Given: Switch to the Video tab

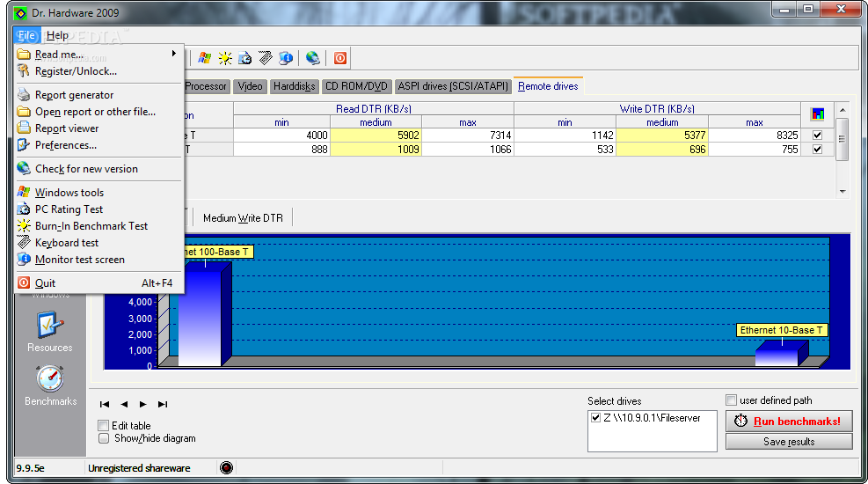Looking at the screenshot, I should (x=251, y=86).
